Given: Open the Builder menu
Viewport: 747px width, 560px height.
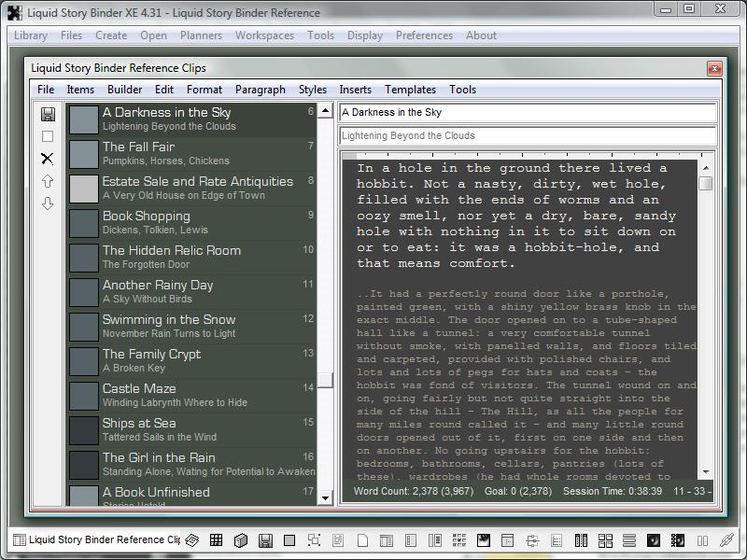Looking at the screenshot, I should (x=124, y=90).
